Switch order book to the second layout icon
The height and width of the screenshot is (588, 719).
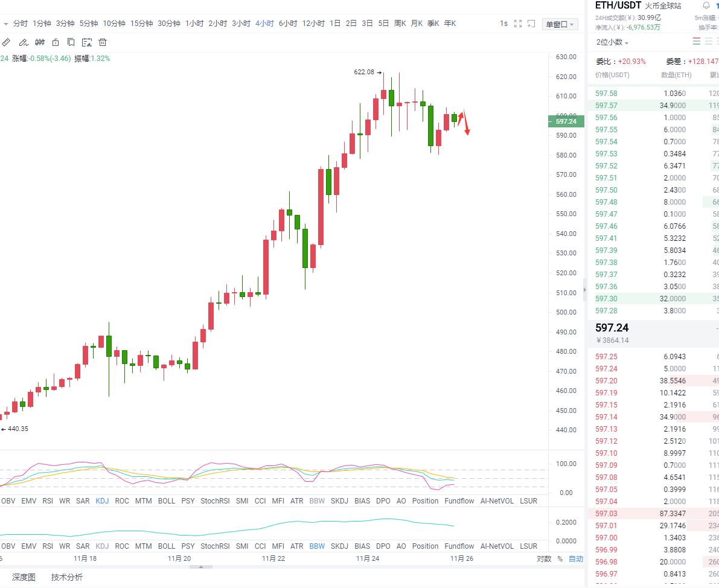[709, 42]
